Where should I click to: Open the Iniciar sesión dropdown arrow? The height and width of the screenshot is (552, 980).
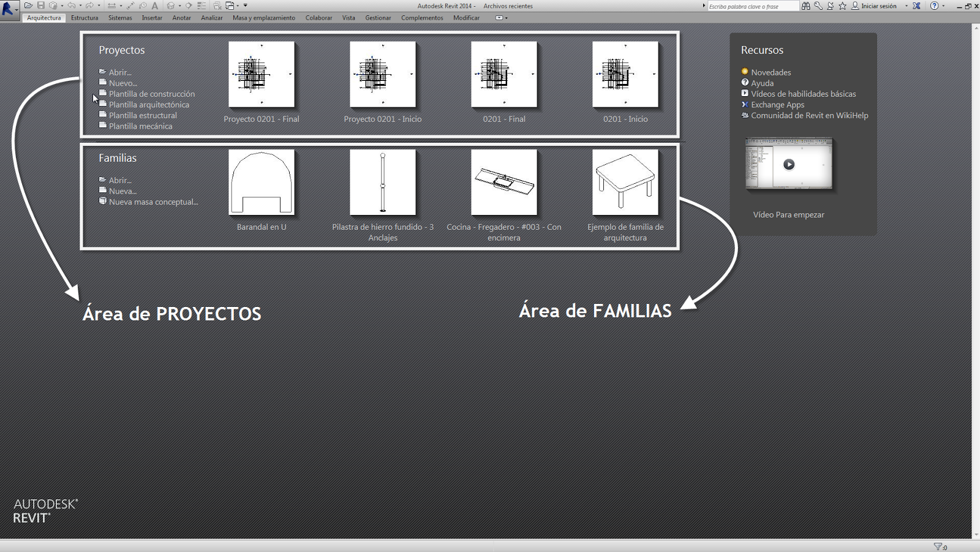tap(907, 6)
